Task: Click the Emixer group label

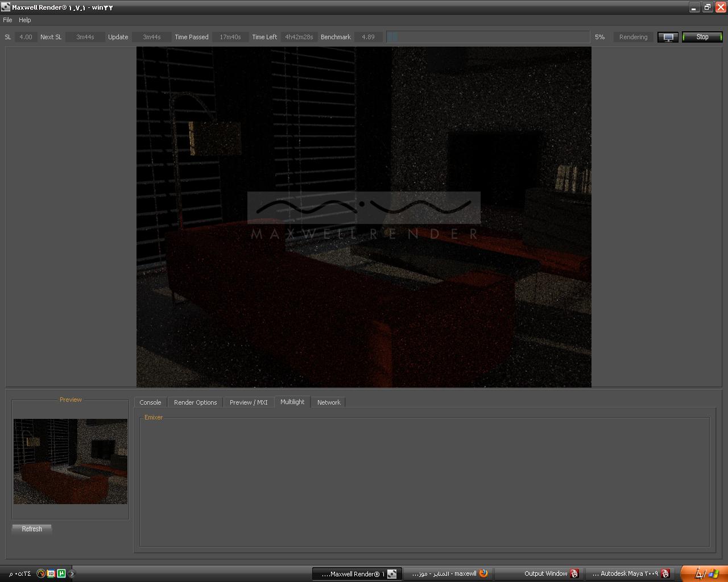Action: (154, 417)
